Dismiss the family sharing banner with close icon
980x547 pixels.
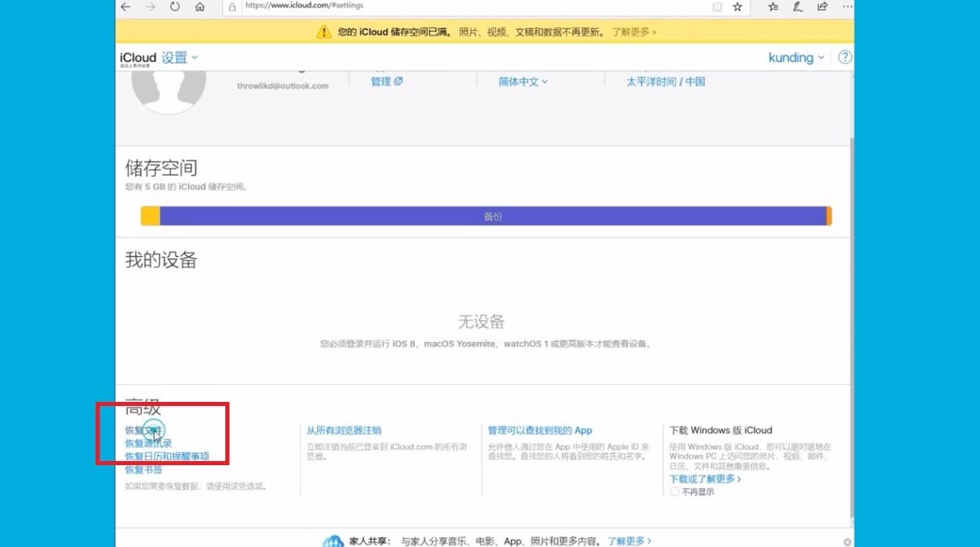click(847, 541)
